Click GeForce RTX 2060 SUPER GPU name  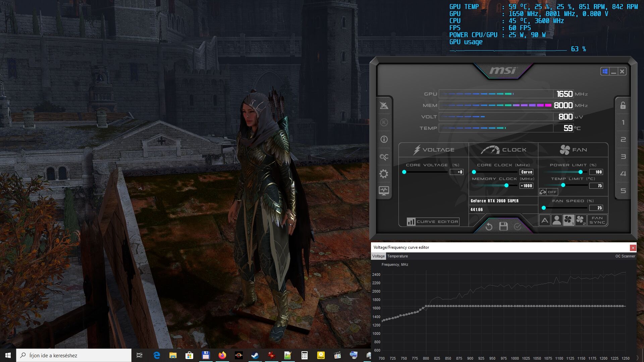[494, 201]
